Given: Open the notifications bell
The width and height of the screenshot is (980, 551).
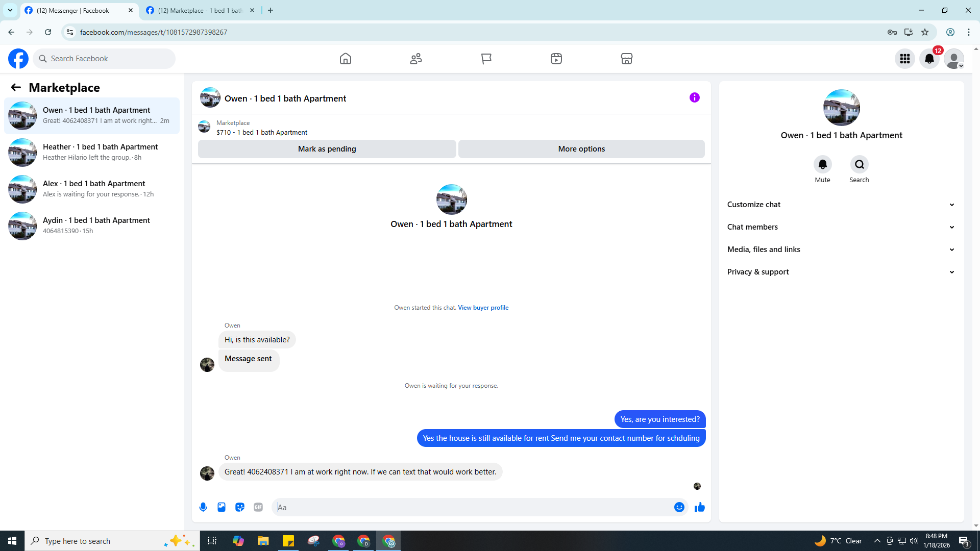Looking at the screenshot, I should point(929,59).
